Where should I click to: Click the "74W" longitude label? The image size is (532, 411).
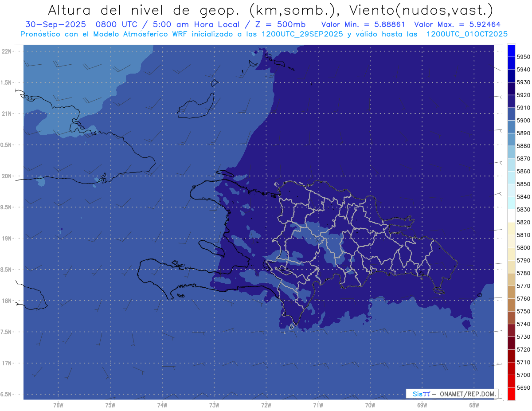point(162,405)
